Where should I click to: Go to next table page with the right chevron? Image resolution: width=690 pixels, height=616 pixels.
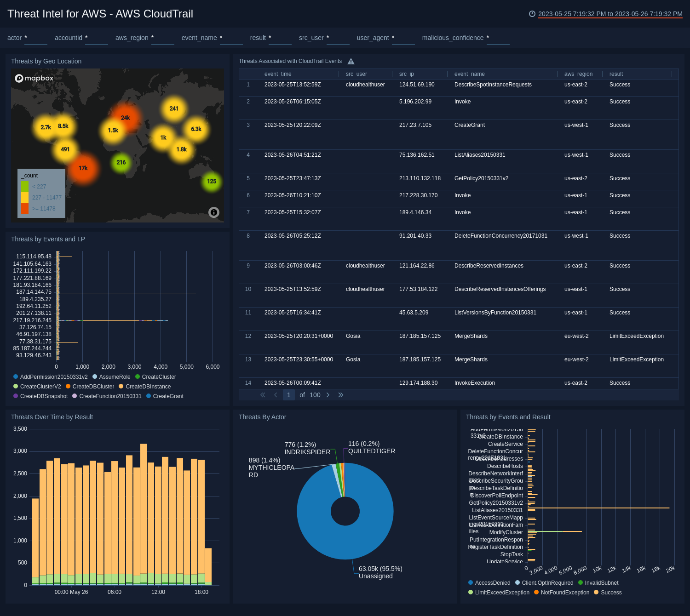[x=328, y=395]
